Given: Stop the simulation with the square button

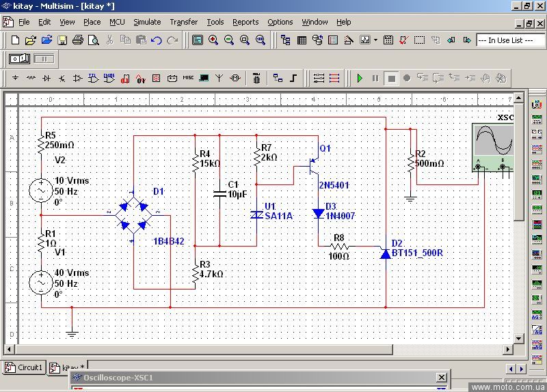Looking at the screenshot, I should tap(391, 78).
